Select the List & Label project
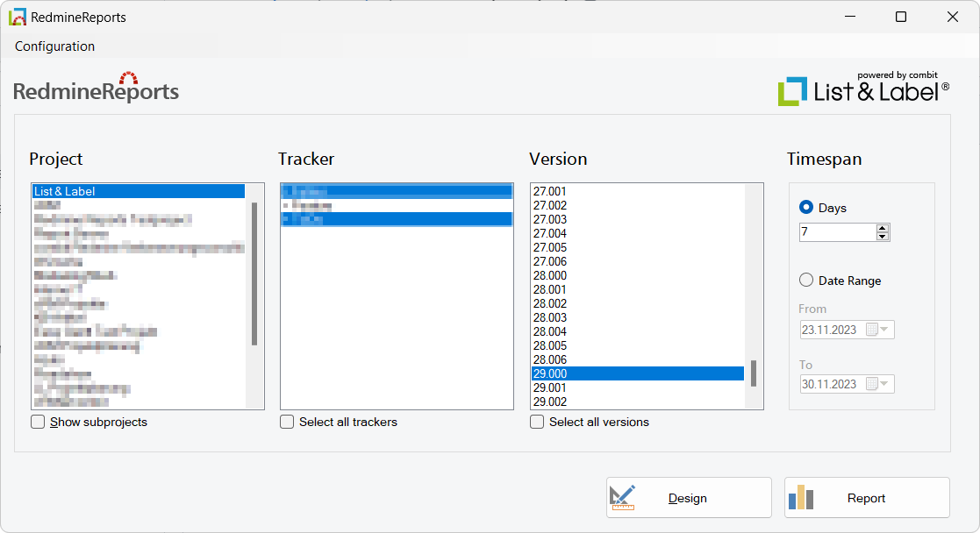The height and width of the screenshot is (533, 980). click(x=138, y=191)
